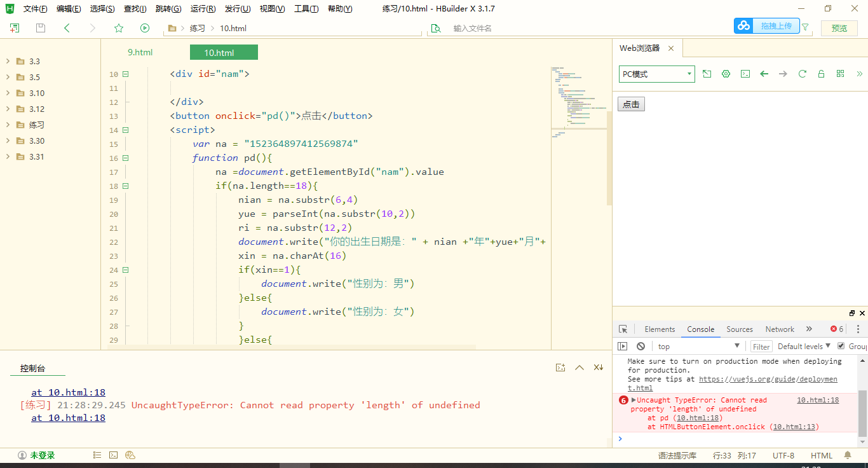
Task: Click the green browser back arrow
Action: tap(764, 74)
